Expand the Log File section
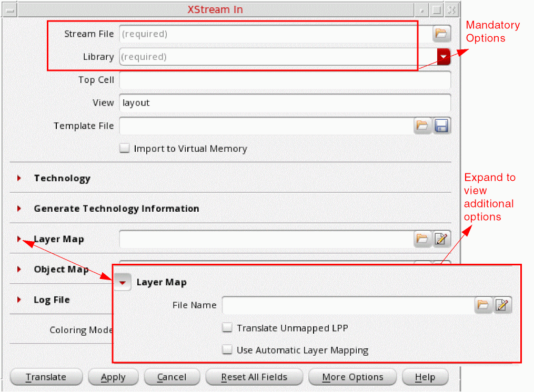The width and height of the screenshot is (534, 392). [19, 300]
